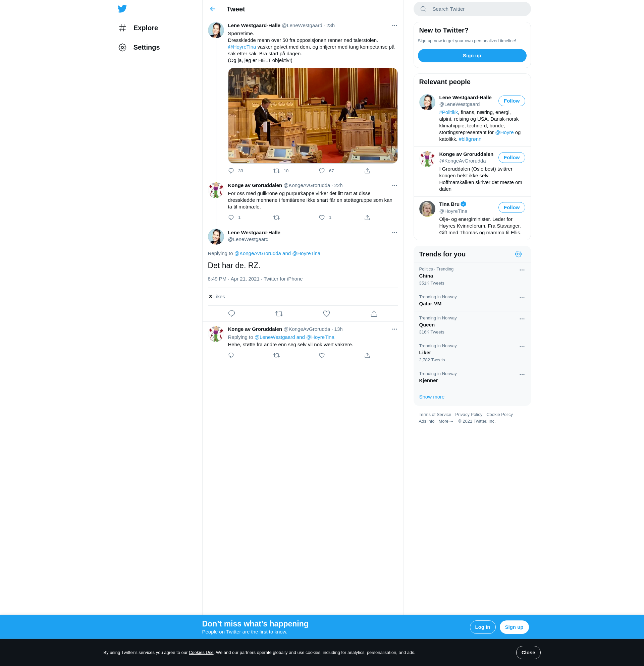Open options for the Liker trend
644x666 pixels.
point(522,347)
